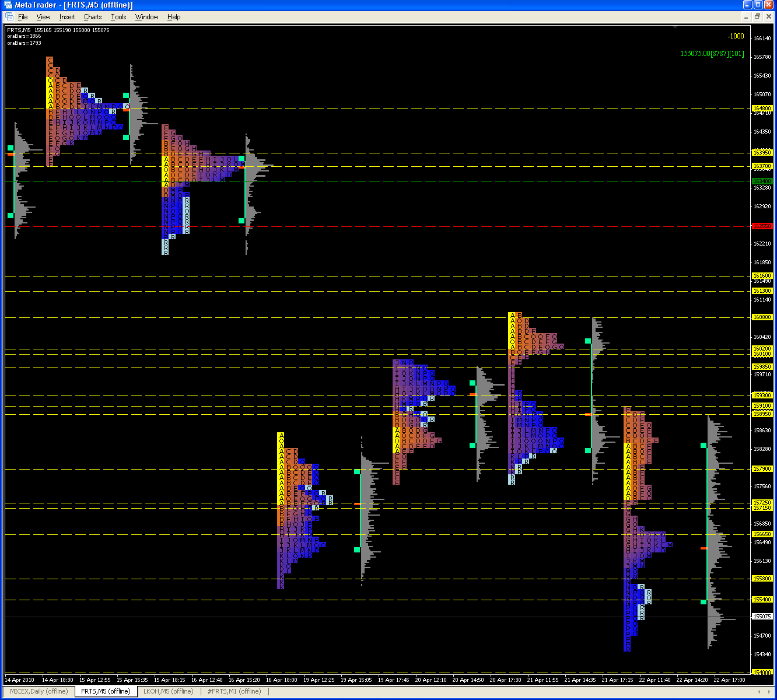Minimize the inner FRTS chart window
777x700 pixels.
tap(746, 17)
